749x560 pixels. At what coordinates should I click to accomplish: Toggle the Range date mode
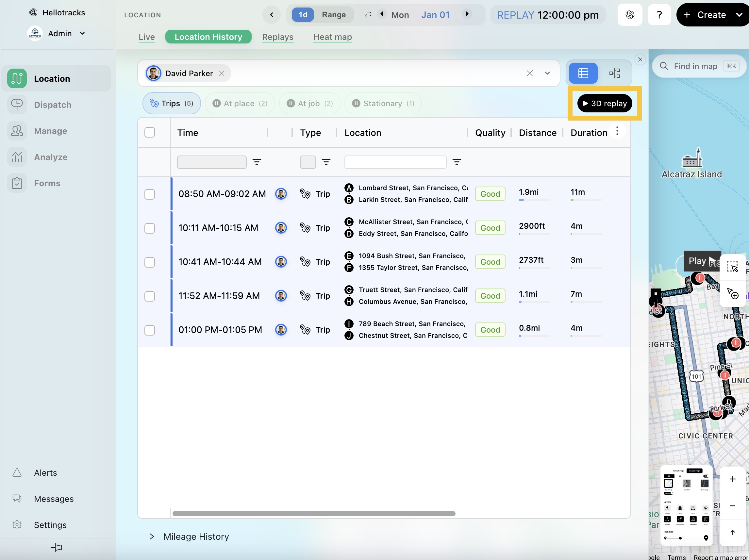pos(334,15)
